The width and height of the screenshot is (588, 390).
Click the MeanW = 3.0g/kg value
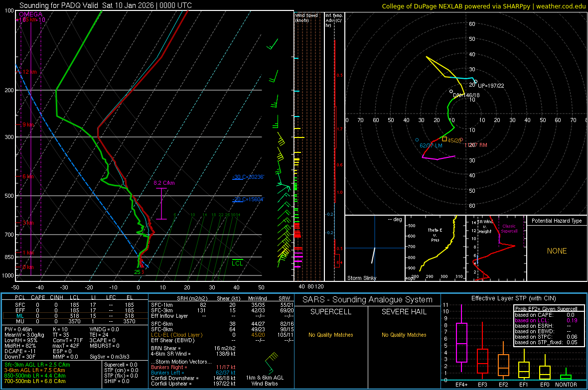point(24,335)
